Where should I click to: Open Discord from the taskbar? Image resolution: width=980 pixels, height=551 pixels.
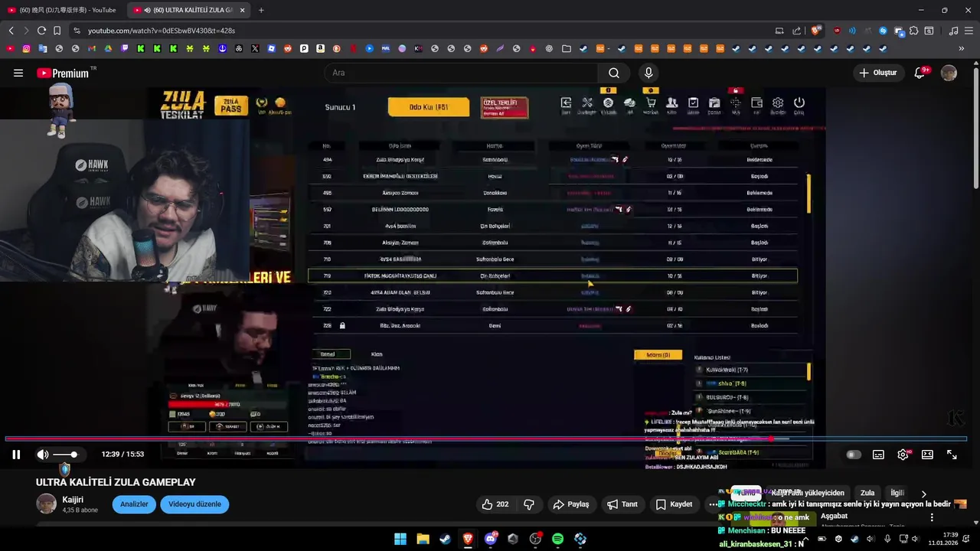pos(491,539)
